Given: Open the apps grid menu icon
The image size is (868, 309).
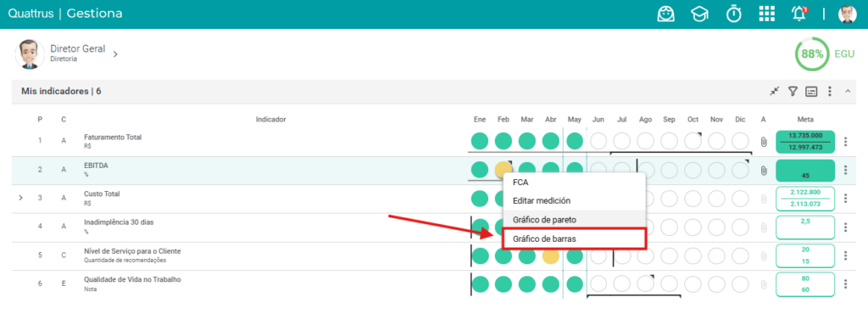Looking at the screenshot, I should 766,14.
